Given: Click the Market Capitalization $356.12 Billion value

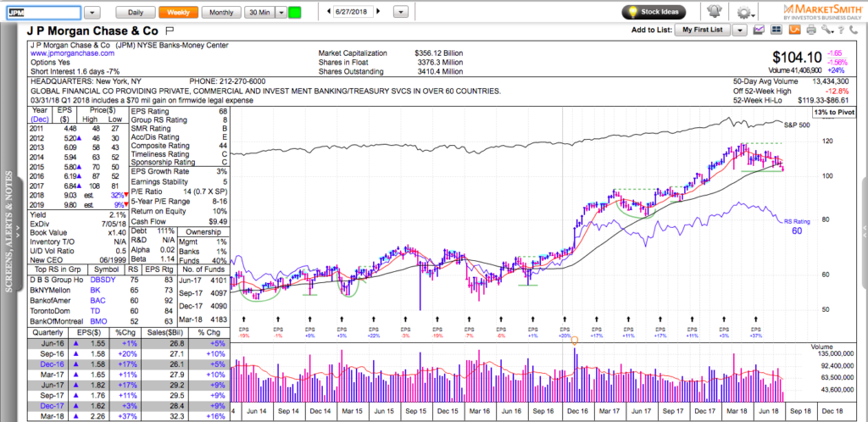Looking at the screenshot, I should click(438, 53).
